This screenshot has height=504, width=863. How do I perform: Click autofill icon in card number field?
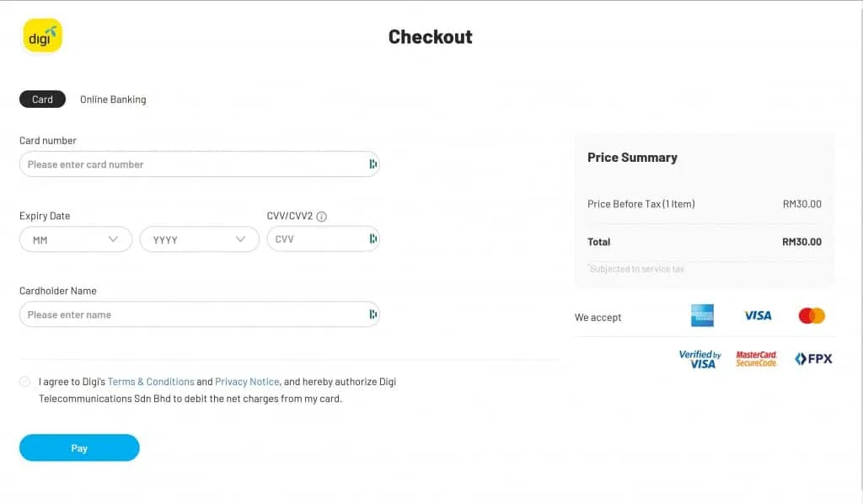pyautogui.click(x=373, y=164)
